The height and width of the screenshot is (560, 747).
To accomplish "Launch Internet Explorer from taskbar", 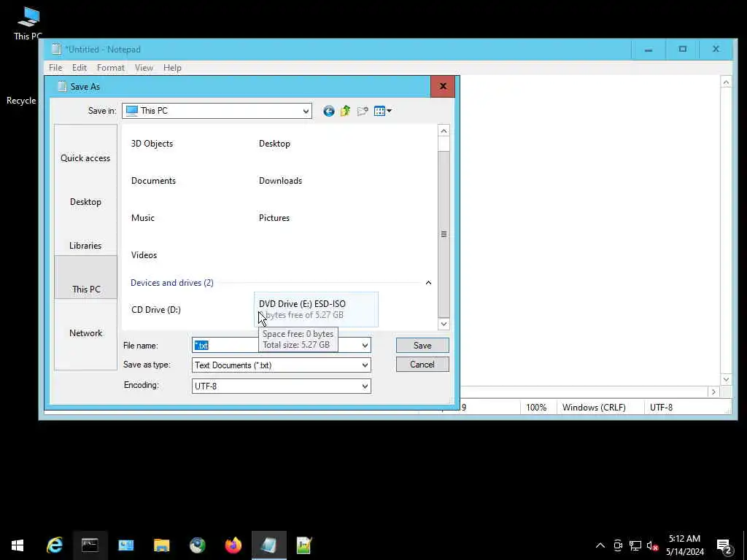I will [x=54, y=545].
